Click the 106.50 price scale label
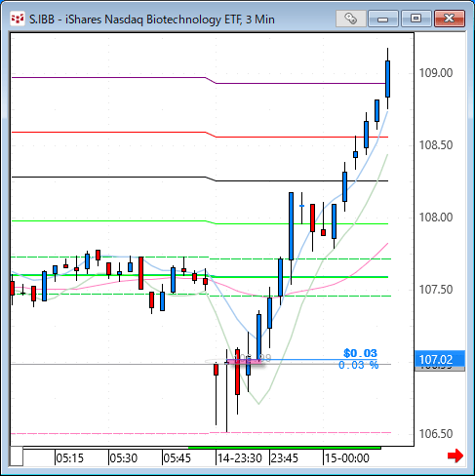 [436, 434]
